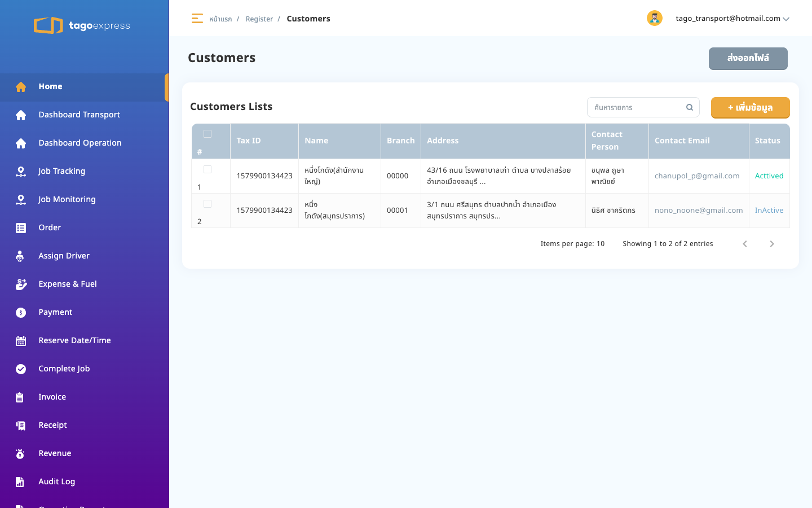The height and width of the screenshot is (508, 812).
Task: Click the Job Monitoring pin icon
Action: 21,200
